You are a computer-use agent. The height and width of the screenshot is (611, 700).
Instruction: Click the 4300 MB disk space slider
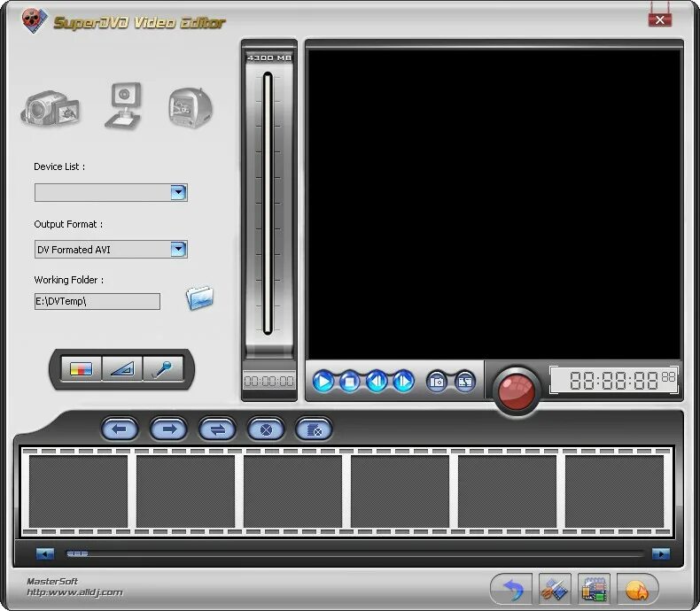[268, 204]
